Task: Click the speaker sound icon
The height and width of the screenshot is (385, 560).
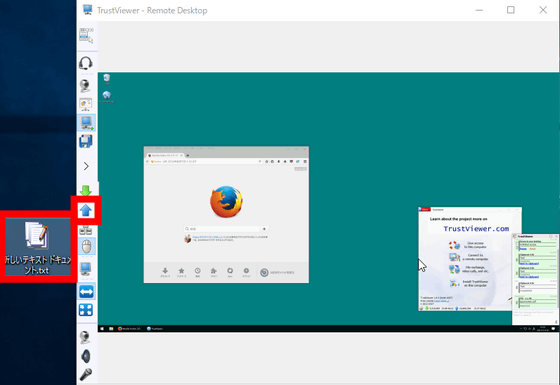Action: 86,356
